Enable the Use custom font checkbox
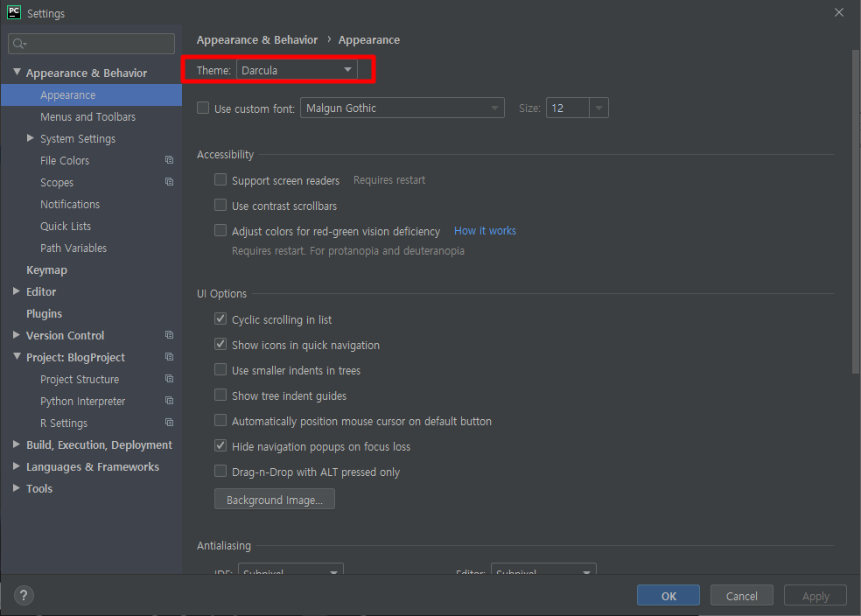Screen dimensions: 861x616 click(203, 108)
